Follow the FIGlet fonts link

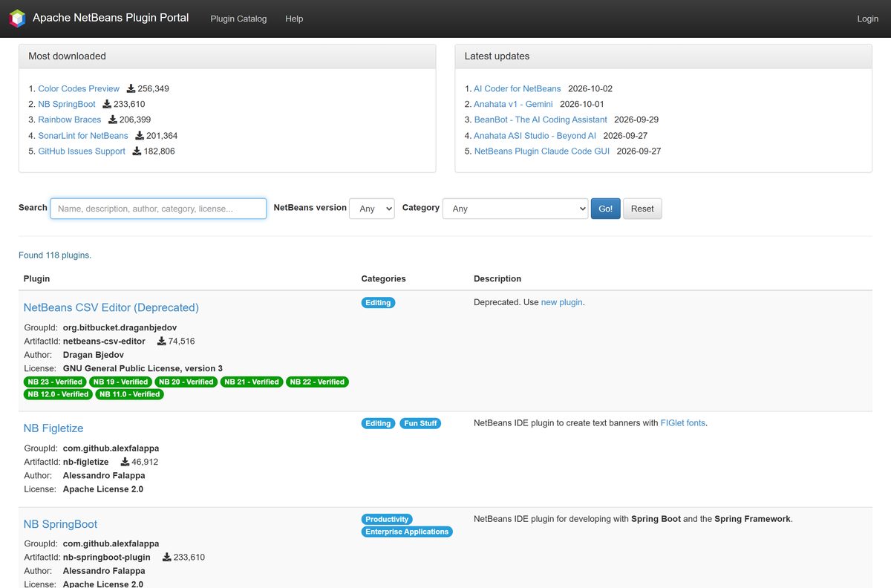coord(683,423)
